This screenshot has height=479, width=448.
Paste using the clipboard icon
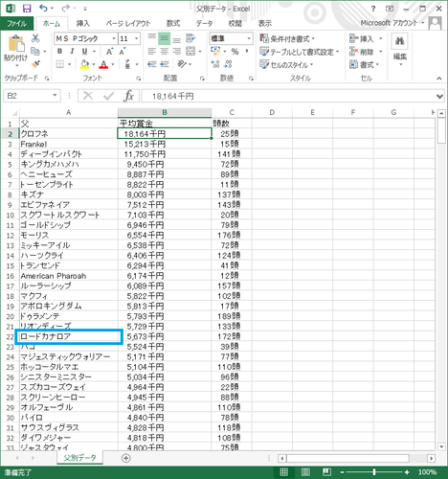[x=15, y=44]
